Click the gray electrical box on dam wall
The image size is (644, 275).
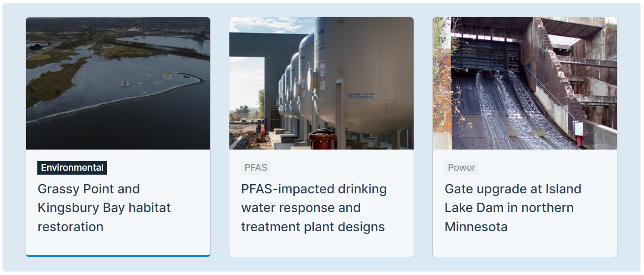tap(578, 128)
